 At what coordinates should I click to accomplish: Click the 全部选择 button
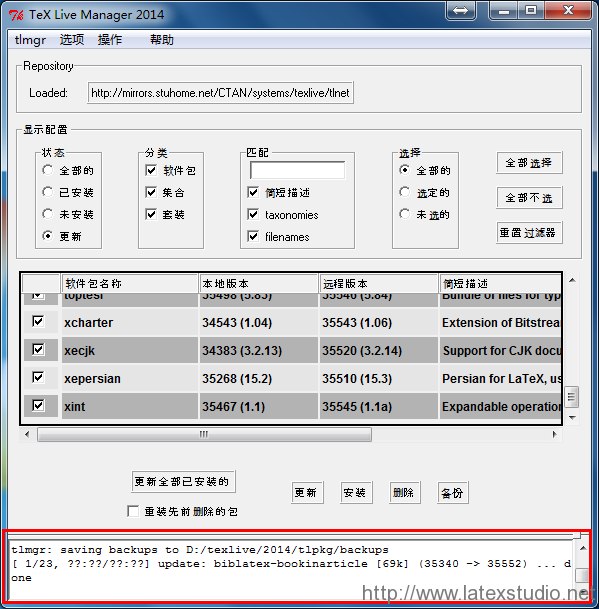[529, 163]
